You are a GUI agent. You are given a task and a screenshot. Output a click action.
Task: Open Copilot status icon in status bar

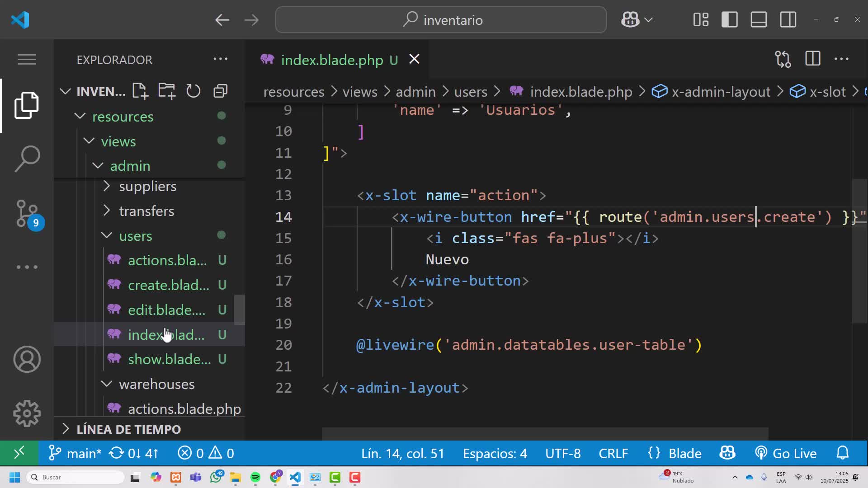coord(727,453)
